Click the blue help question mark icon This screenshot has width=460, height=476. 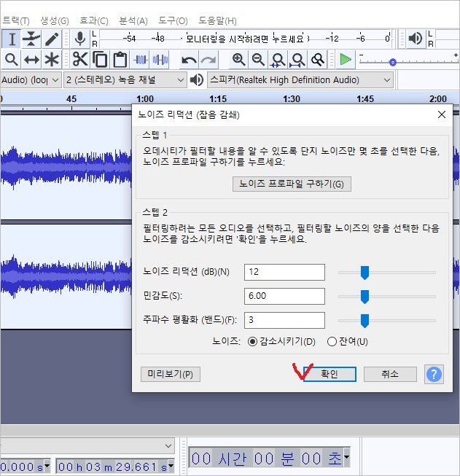tap(434, 374)
